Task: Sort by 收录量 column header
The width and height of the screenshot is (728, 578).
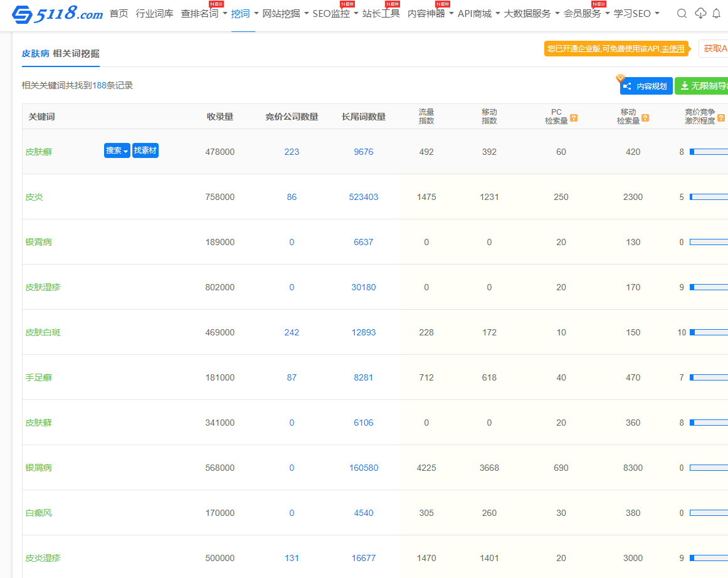Action: coord(220,117)
